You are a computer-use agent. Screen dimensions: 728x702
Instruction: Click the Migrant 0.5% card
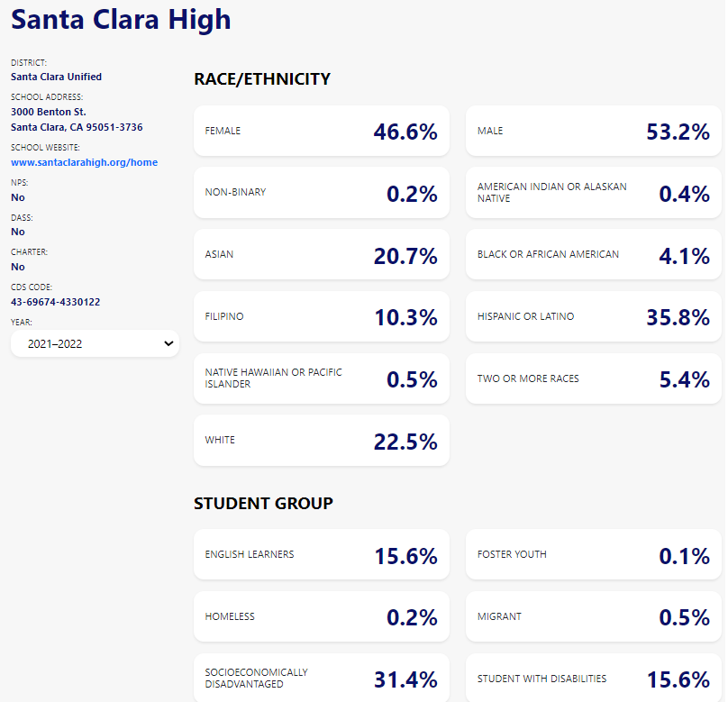coord(593,617)
